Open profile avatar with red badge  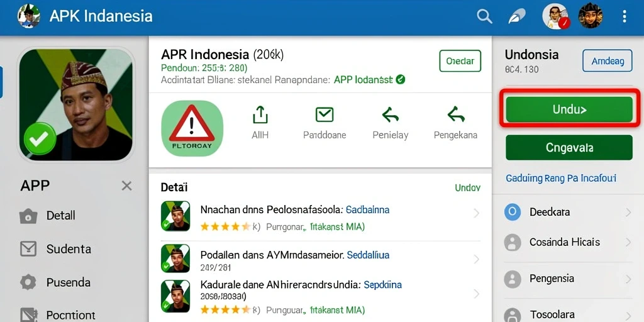556,16
